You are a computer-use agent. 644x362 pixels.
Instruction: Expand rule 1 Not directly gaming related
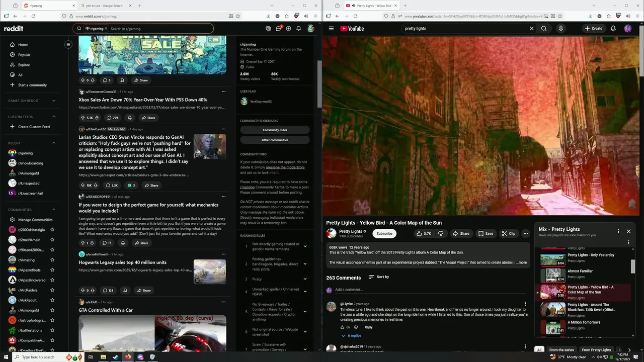tap(305, 246)
